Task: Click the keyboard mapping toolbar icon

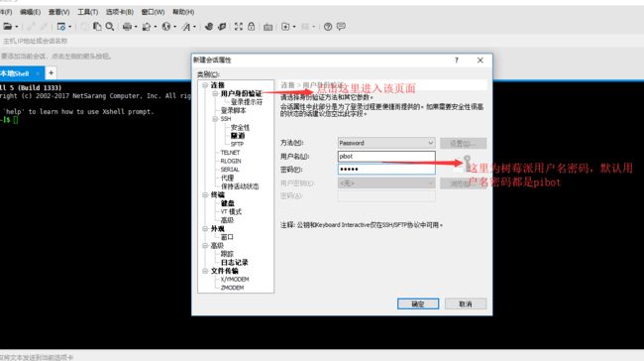Action: tap(268, 27)
